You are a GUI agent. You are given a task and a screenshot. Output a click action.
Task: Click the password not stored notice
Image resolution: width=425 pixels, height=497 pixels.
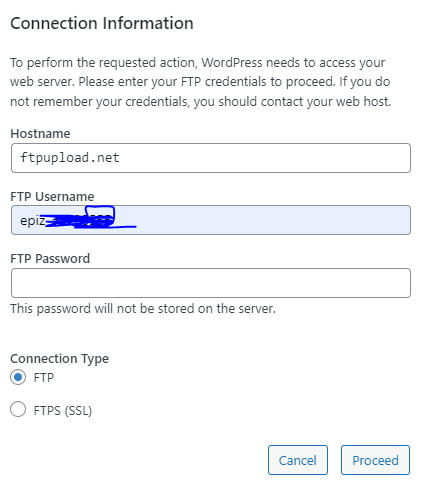coord(143,309)
